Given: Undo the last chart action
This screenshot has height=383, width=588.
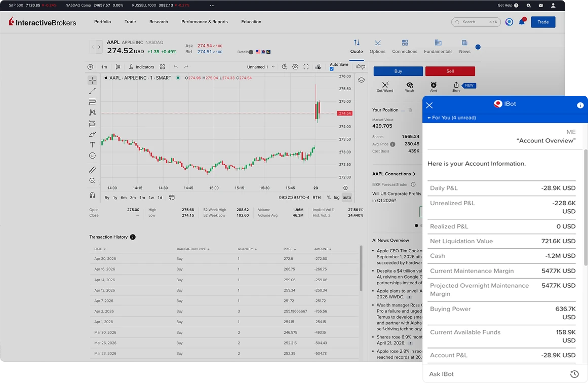Looking at the screenshot, I should coord(176,67).
